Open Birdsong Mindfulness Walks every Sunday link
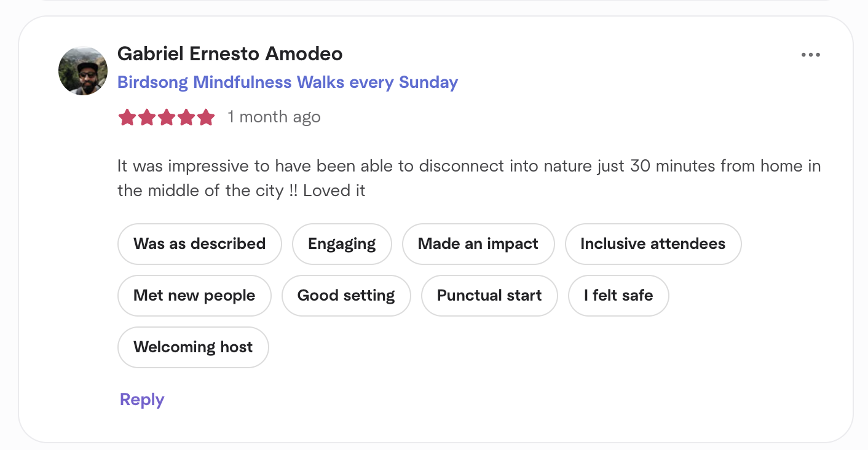The image size is (868, 450). pyautogui.click(x=288, y=82)
